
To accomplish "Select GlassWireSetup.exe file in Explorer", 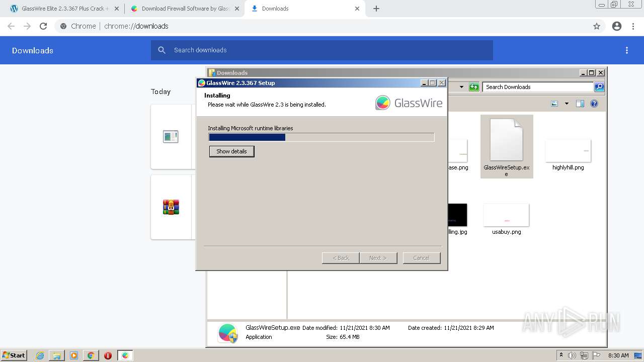I will click(x=507, y=146).
